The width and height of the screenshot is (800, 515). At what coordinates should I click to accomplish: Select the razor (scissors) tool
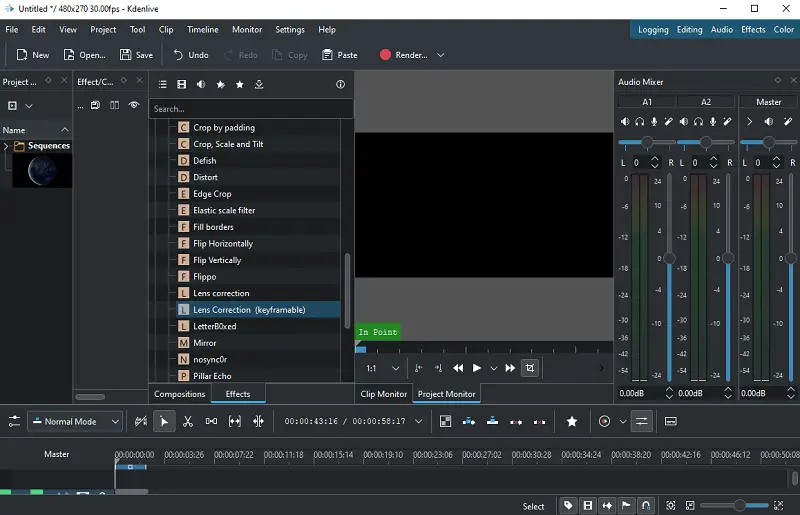[188, 422]
